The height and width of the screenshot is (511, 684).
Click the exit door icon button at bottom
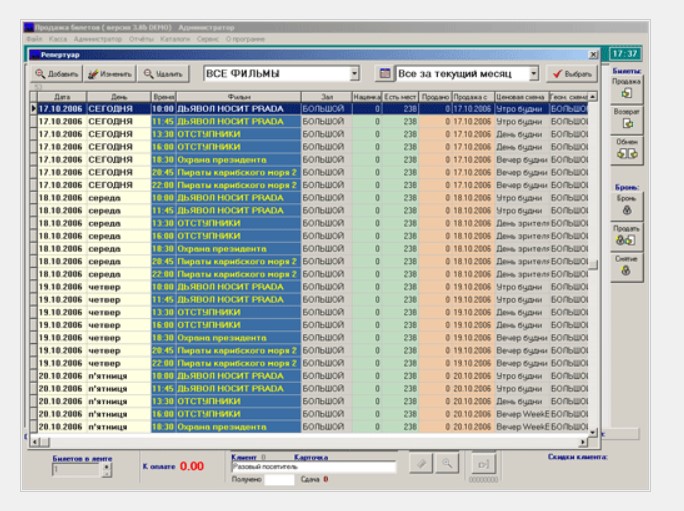click(483, 464)
